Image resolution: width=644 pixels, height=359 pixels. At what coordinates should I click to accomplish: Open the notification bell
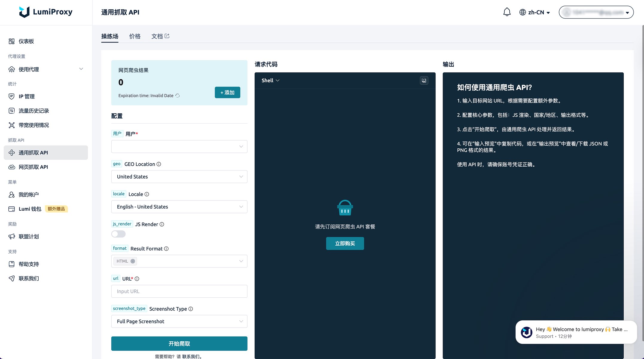pyautogui.click(x=507, y=12)
